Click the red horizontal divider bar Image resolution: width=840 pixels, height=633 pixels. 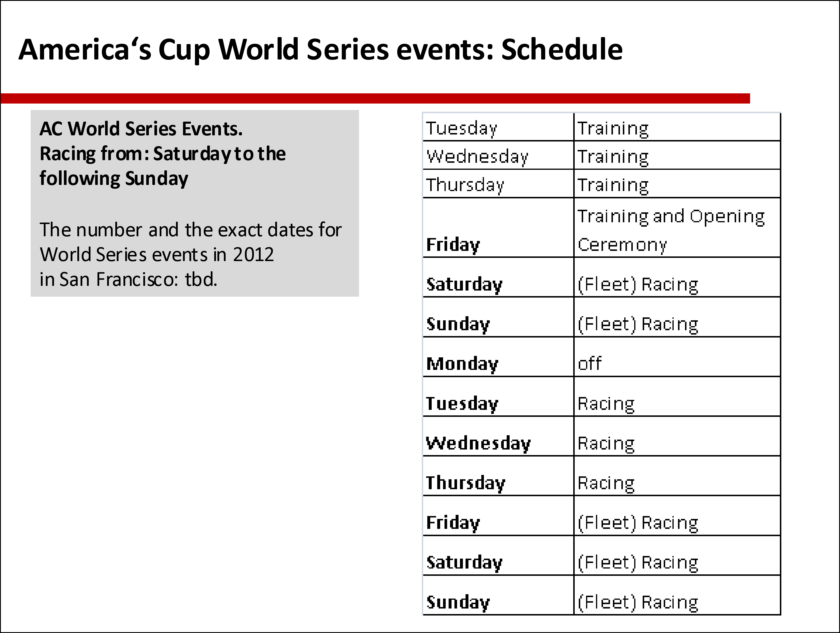[x=375, y=98]
